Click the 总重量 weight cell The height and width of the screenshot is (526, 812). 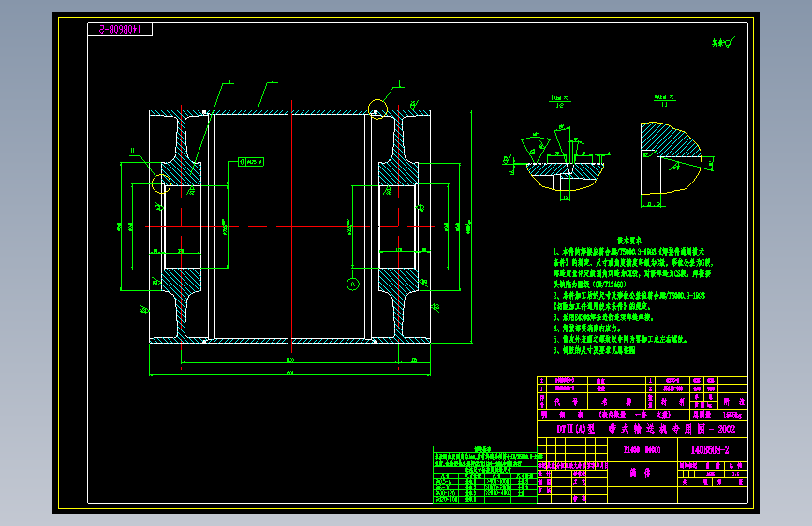coord(718,416)
